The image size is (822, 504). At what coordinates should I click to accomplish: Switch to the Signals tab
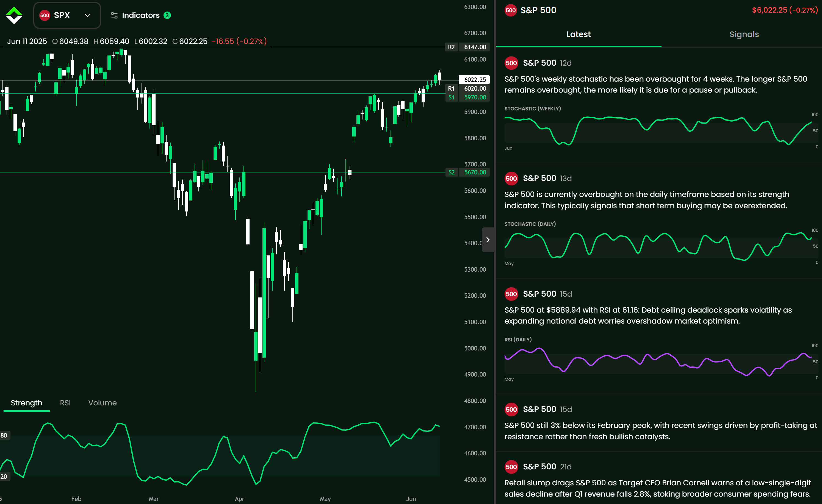(x=744, y=34)
